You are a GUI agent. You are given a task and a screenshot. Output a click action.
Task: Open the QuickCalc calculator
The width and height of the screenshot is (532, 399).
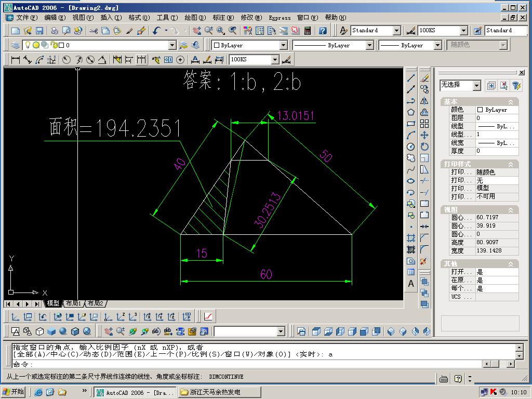(x=308, y=31)
